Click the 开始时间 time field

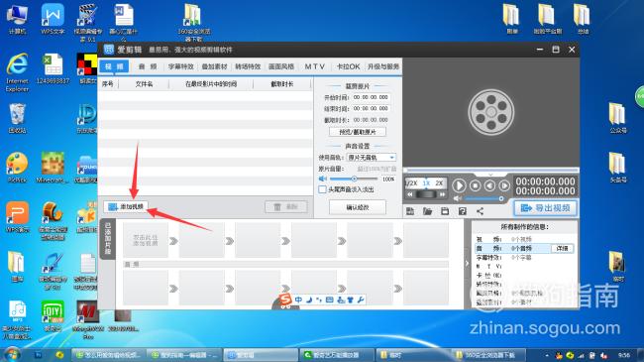click(x=371, y=97)
